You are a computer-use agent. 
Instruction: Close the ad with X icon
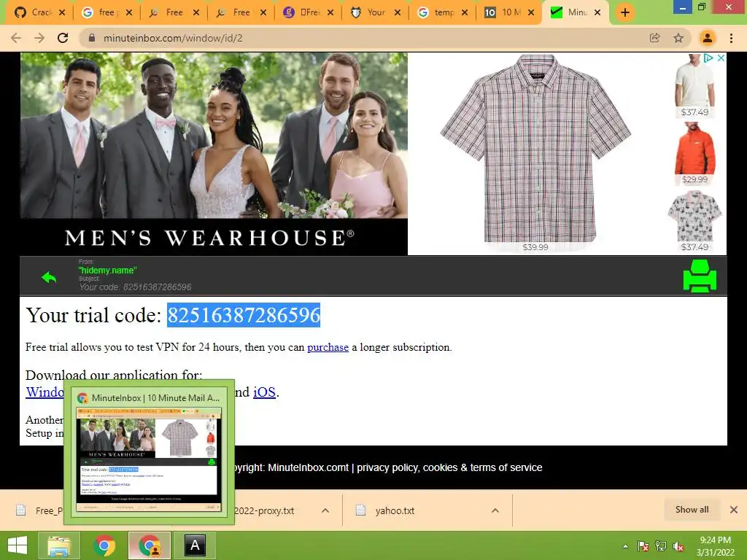721,58
